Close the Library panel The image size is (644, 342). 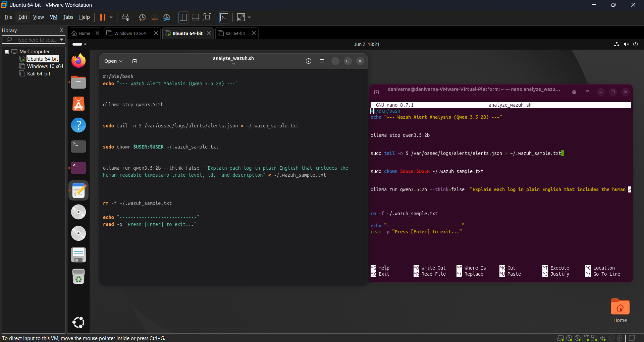point(61,30)
